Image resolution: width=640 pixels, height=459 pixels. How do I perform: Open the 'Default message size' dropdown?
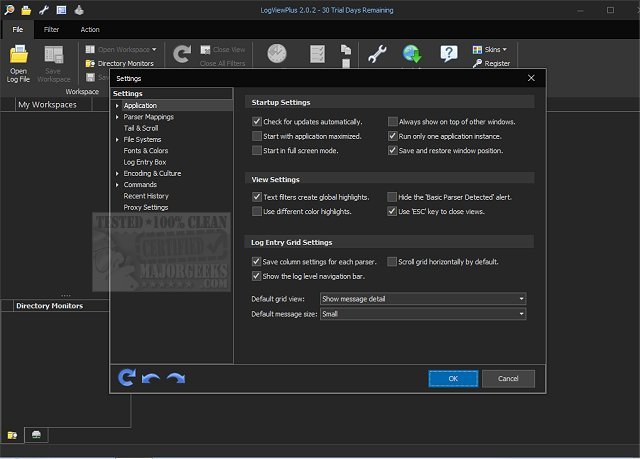422,314
